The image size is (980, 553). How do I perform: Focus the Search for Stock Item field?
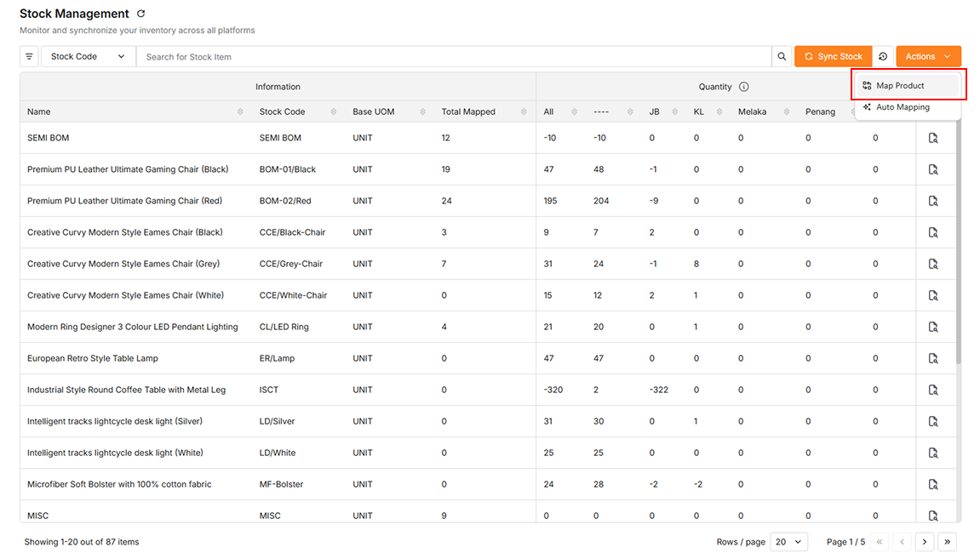[454, 56]
